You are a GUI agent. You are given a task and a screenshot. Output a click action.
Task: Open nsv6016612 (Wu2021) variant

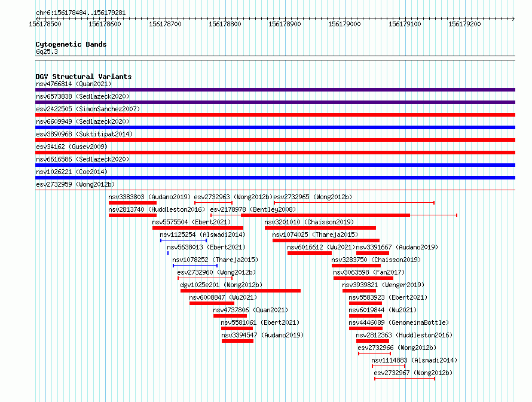pyautogui.click(x=321, y=247)
